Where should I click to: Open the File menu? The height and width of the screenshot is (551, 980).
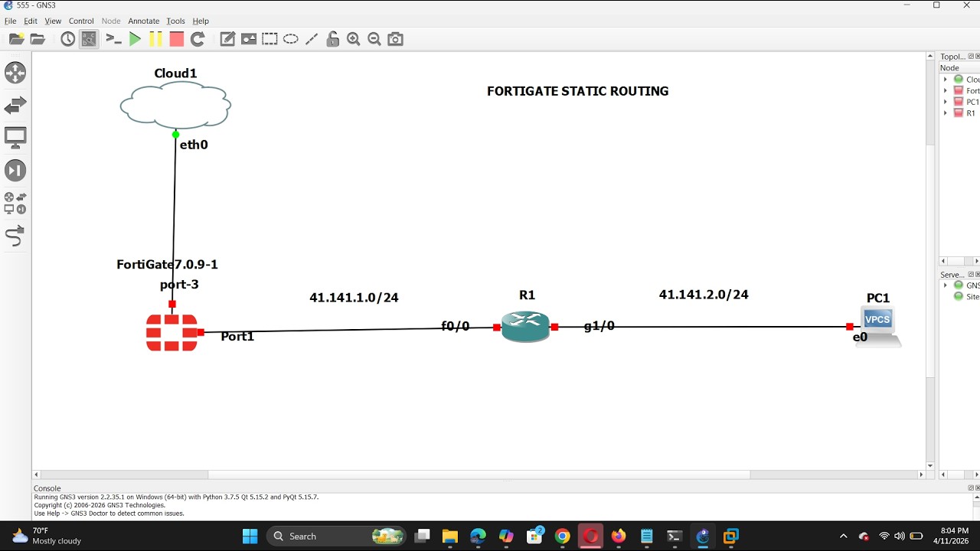pos(10,21)
